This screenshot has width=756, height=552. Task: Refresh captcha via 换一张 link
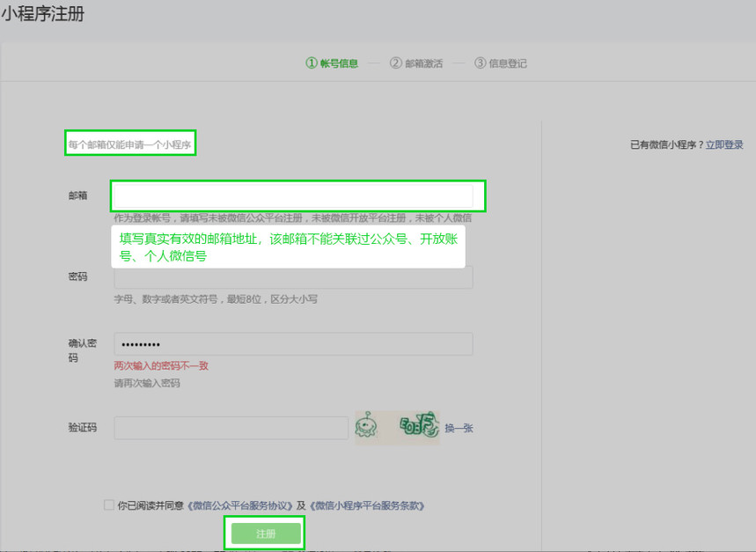[x=459, y=428]
